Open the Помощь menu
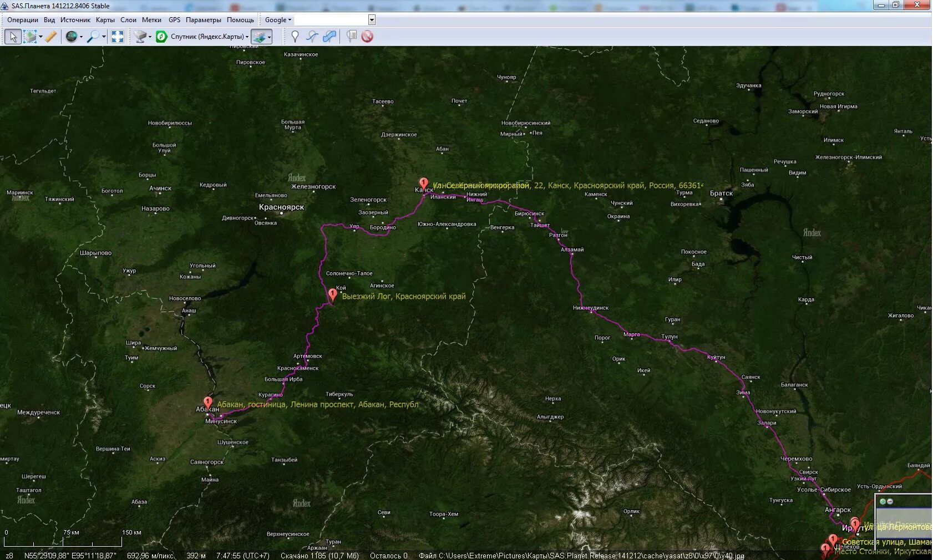 click(x=240, y=20)
